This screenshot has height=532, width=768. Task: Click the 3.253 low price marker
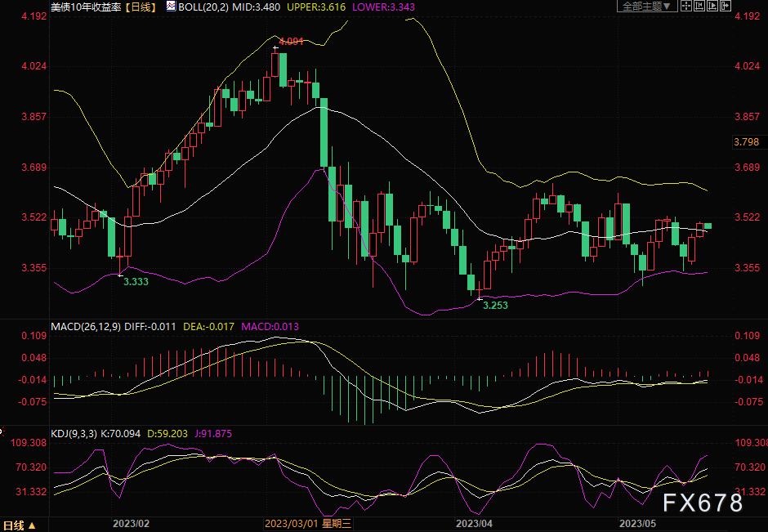495,305
